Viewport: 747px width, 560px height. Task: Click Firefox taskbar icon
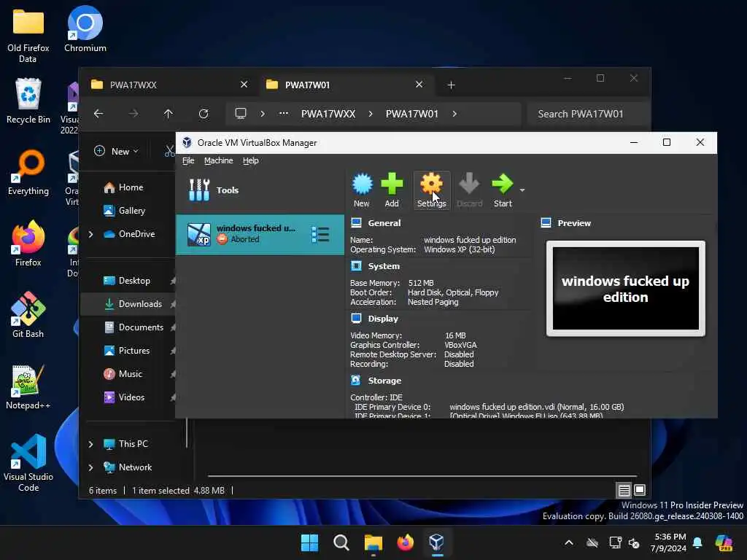click(405, 542)
